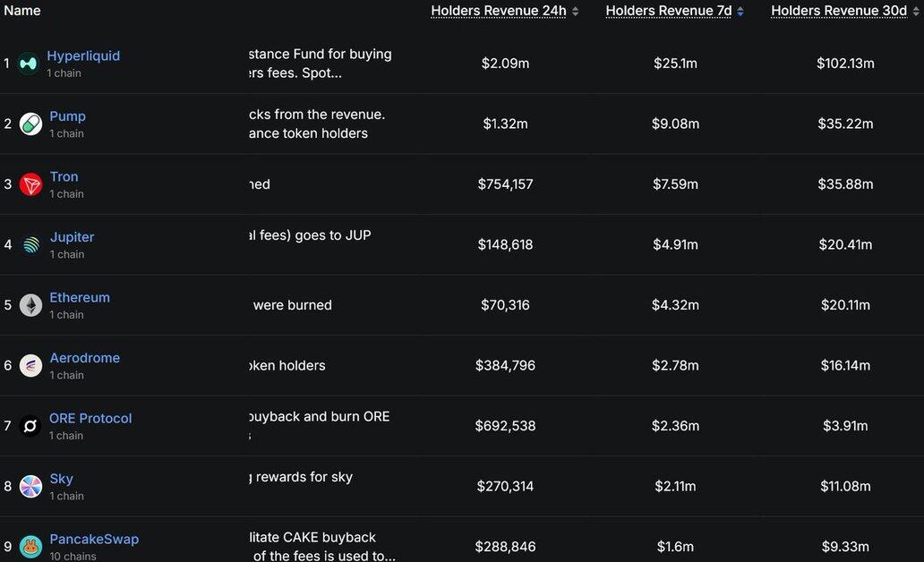Screen dimensions: 924x562
Task: Click the Name column header
Action: (22, 11)
